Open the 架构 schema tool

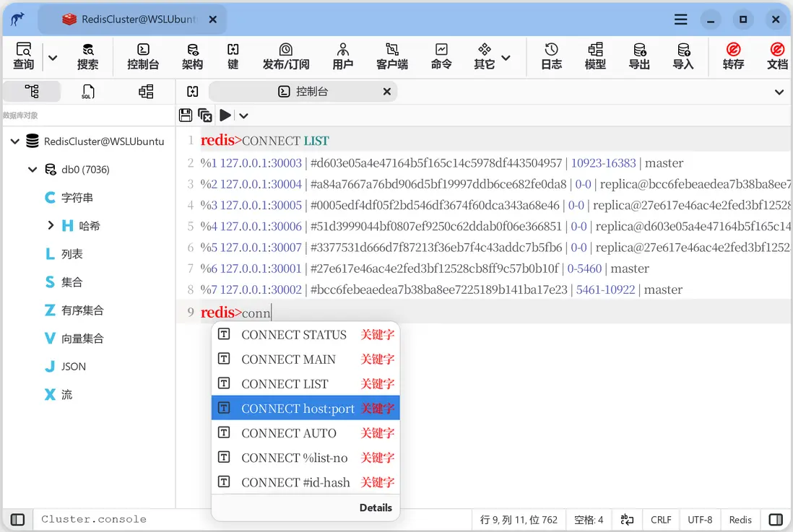tap(192, 56)
